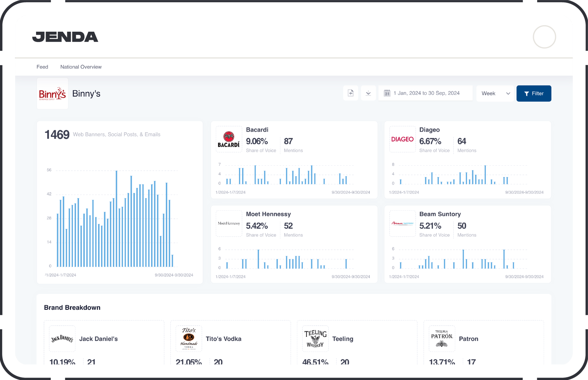Click the Binny's retailer title
The height and width of the screenshot is (380, 588).
[x=86, y=94]
